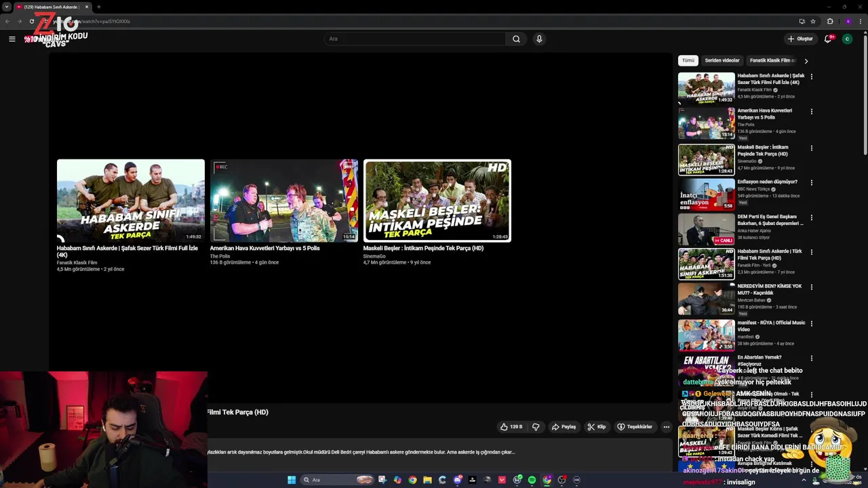
Task: Open endscreen title Maskeli Beşler : İntikam Peşinde Tek Parça
Action: (423, 248)
